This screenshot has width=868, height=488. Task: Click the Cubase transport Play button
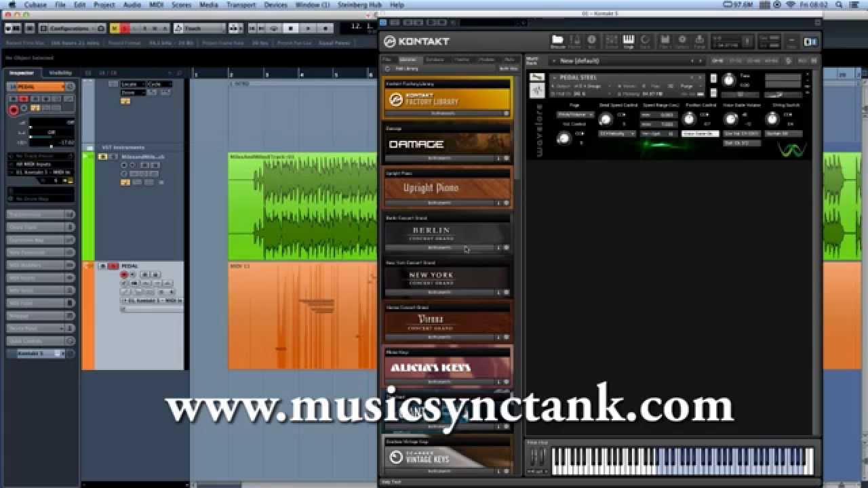point(309,28)
